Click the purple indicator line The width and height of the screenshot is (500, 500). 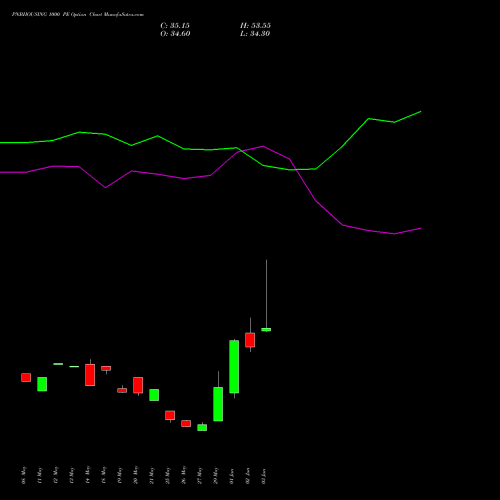click(211, 175)
